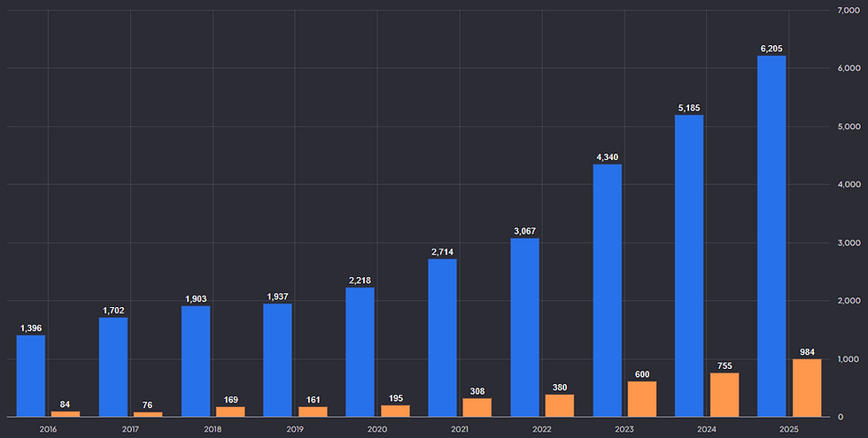This screenshot has height=438, width=868.
Task: Click the 6,205 data value text
Action: pyautogui.click(x=771, y=49)
